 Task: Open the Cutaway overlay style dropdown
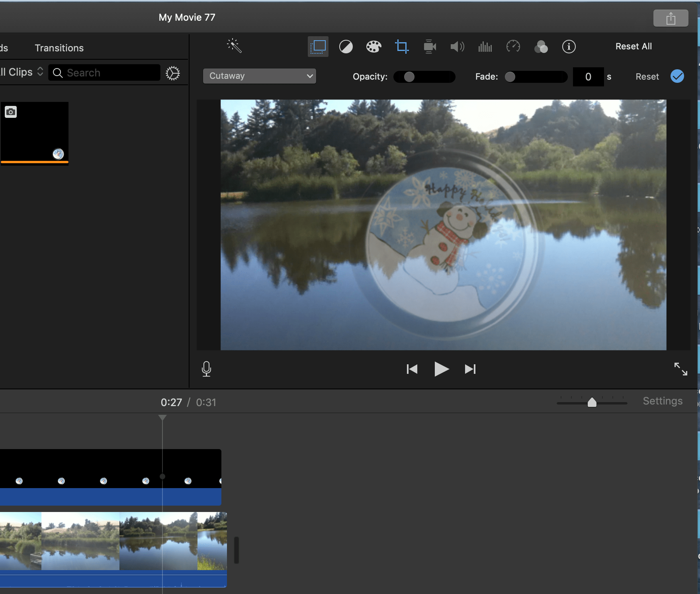pos(260,76)
